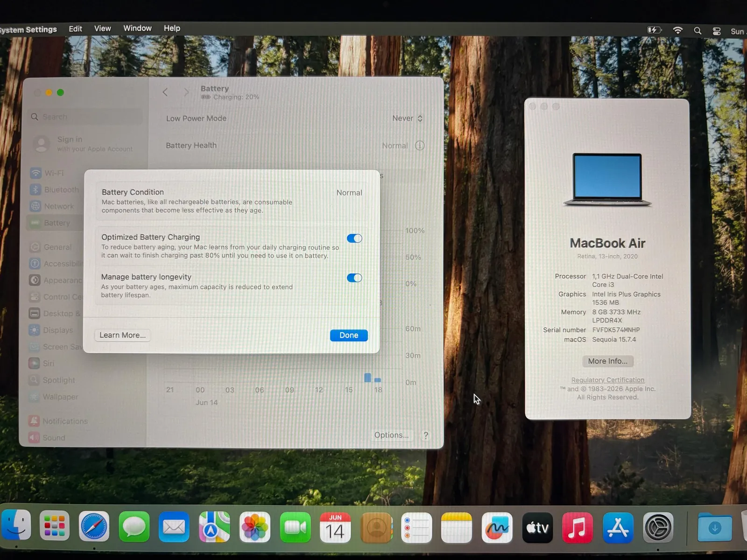747x560 pixels.
Task: Click System Settings gear in Dock
Action: [658, 528]
